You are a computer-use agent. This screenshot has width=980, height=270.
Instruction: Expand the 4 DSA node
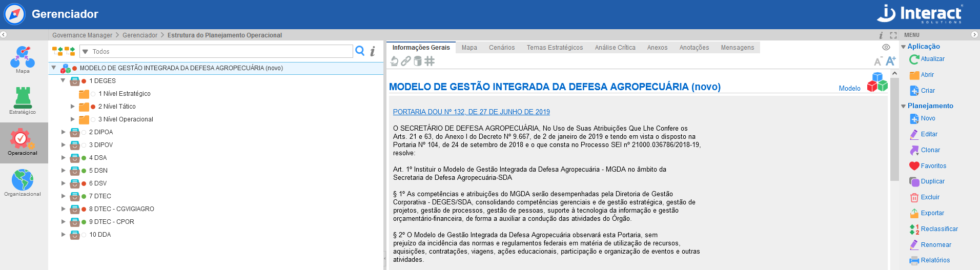(x=64, y=158)
